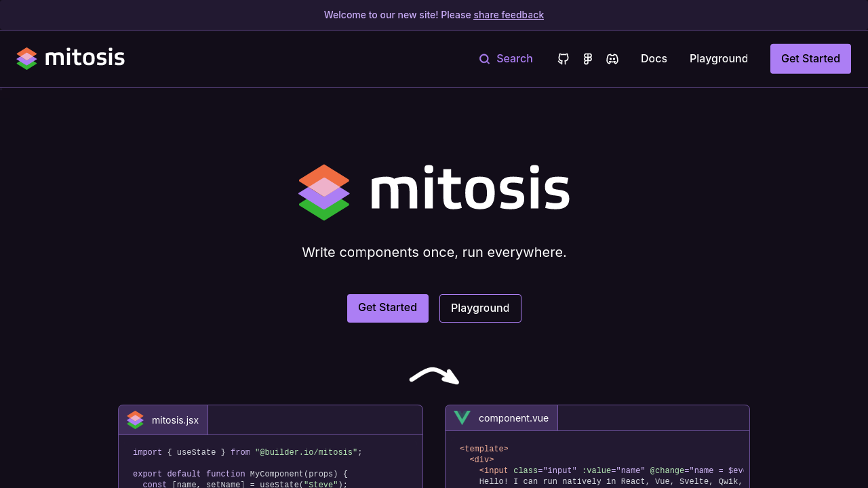Click the outlined Playground hero button
Viewport: 868px width, 488px height.
pos(480,308)
